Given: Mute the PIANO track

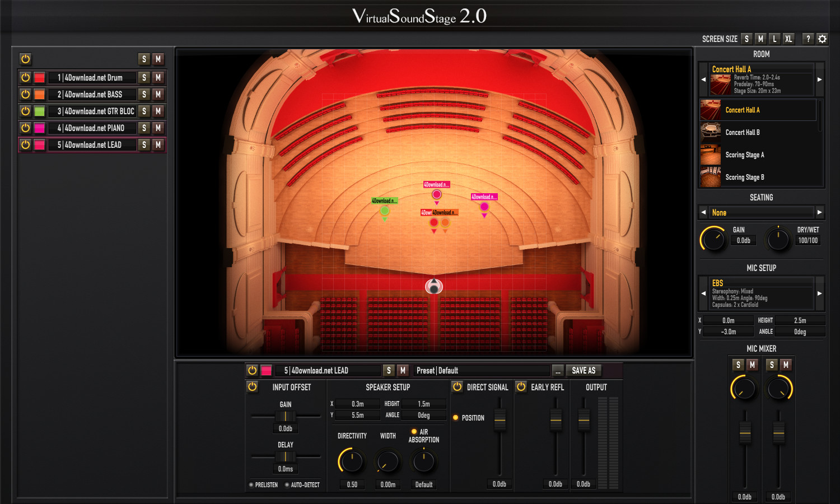Looking at the screenshot, I should [x=158, y=128].
